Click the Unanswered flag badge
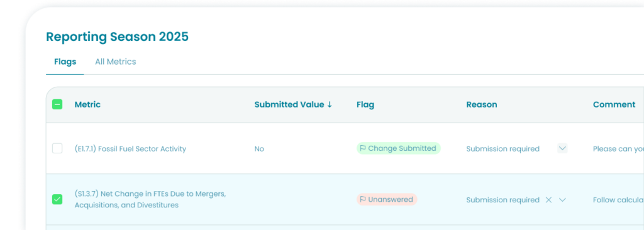Viewport: 644px width, 230px height. 387,200
